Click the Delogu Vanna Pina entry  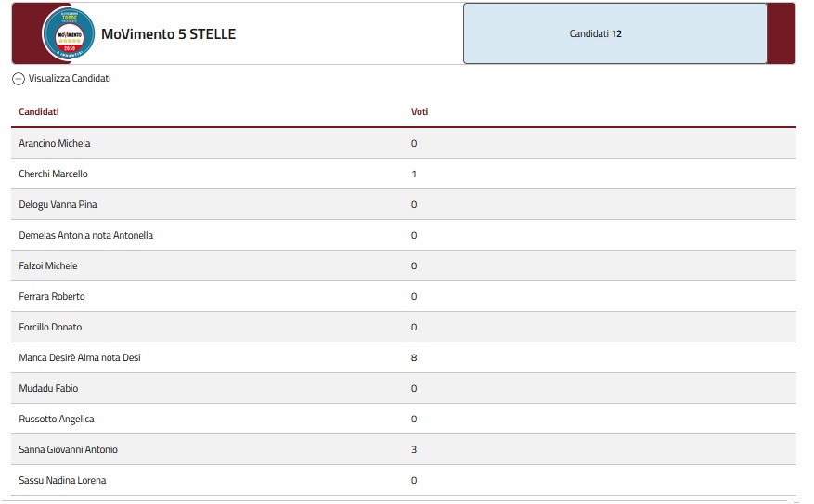click(58, 204)
